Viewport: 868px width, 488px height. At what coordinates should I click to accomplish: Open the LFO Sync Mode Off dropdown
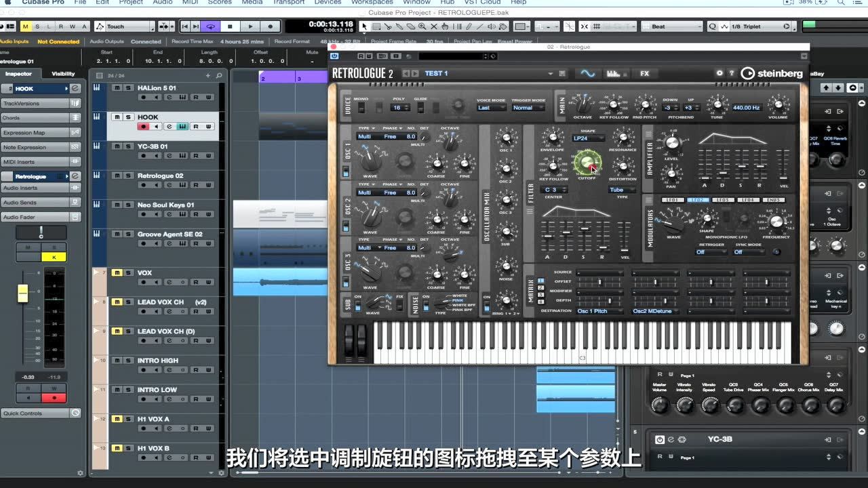[749, 252]
